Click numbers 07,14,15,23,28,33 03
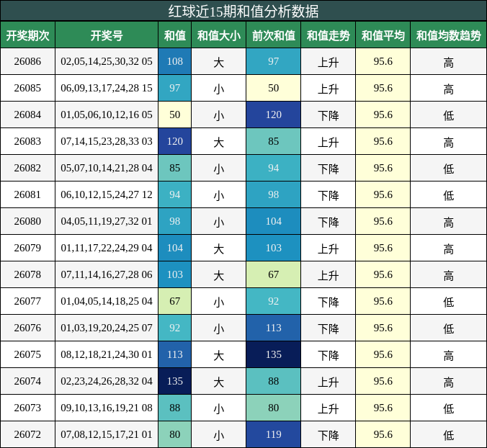 [107, 141]
